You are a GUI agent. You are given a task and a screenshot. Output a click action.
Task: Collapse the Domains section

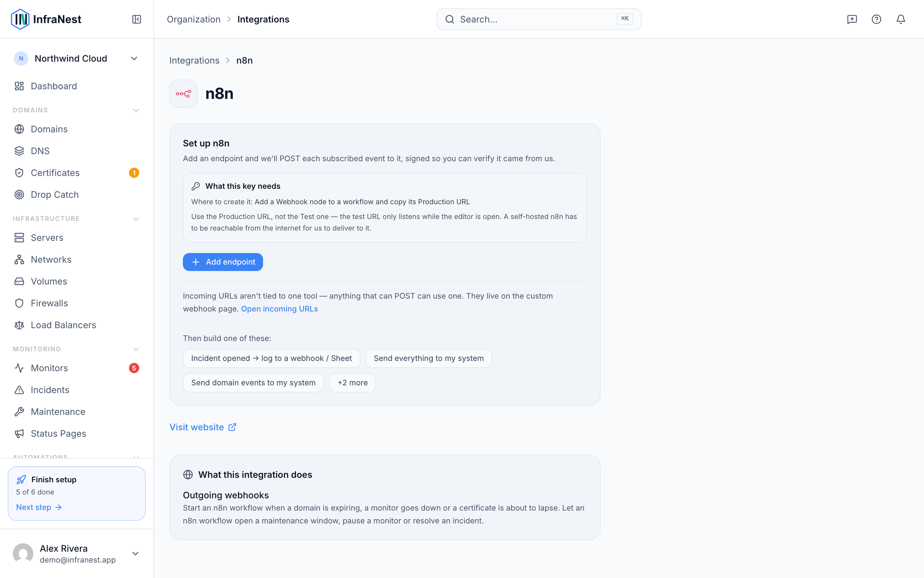click(x=136, y=110)
